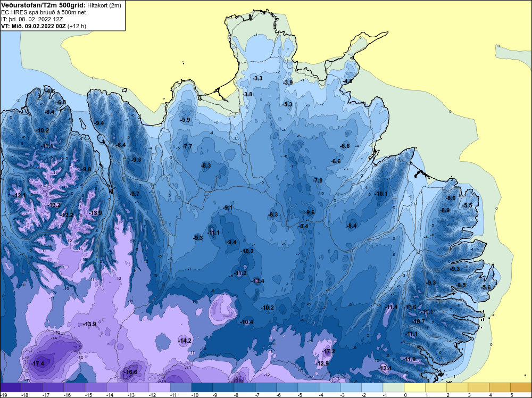Screen dimensions: 532x398
Task: Select the -12.2 temperature reading
Action: pyautogui.click(x=66, y=215)
